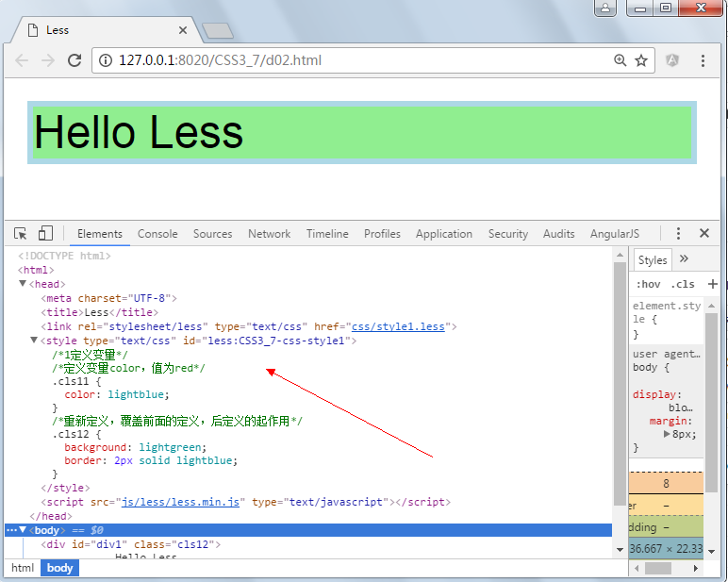This screenshot has height=582, width=728.
Task: Expand the margin property triangle
Action: tap(667, 434)
